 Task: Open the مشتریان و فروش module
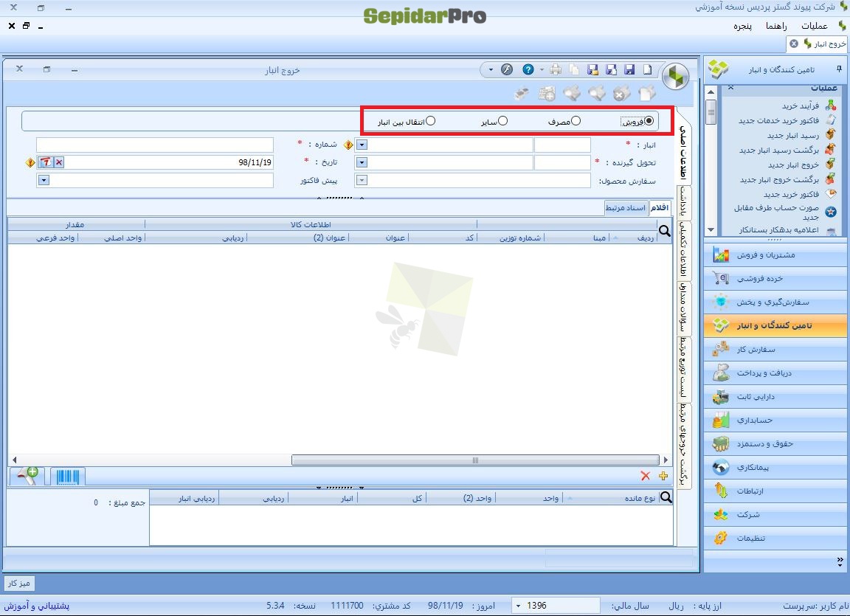(x=775, y=255)
